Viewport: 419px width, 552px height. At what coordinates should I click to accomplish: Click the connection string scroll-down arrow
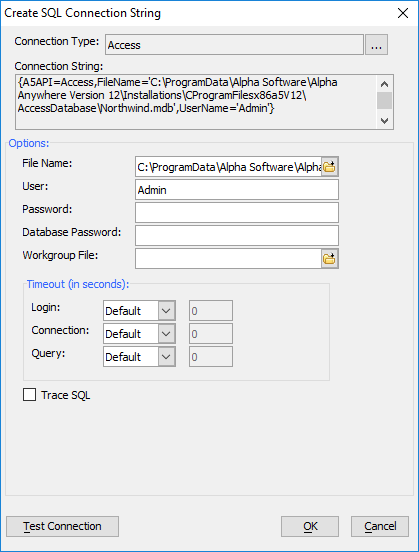pos(384,121)
